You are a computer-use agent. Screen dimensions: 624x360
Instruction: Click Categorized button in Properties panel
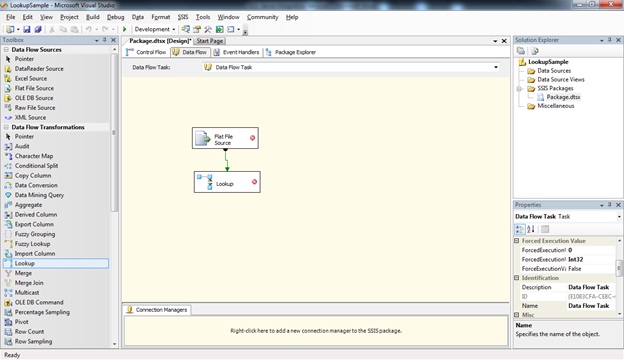point(520,229)
